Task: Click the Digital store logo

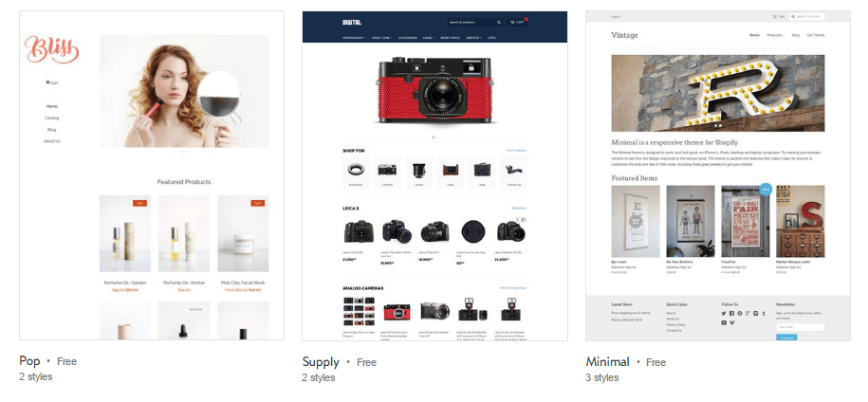Action: [352, 22]
